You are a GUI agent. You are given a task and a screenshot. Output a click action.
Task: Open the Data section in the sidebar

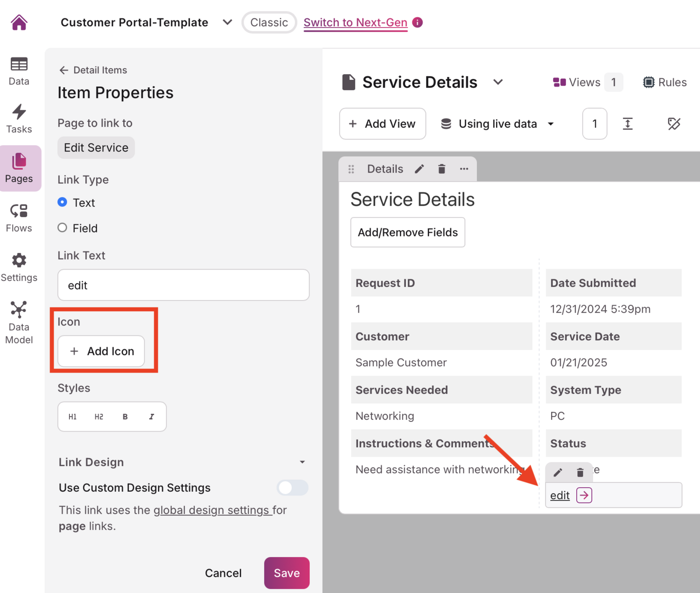point(19,71)
